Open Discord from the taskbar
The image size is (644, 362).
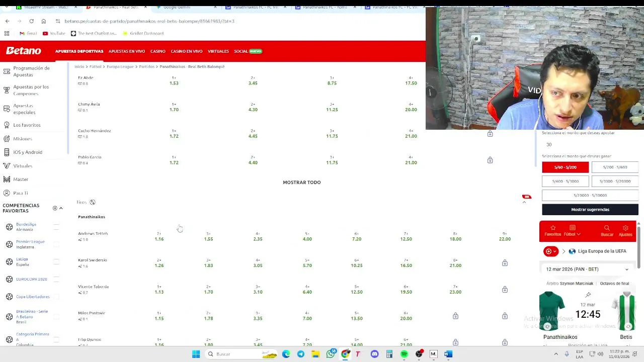point(374,354)
